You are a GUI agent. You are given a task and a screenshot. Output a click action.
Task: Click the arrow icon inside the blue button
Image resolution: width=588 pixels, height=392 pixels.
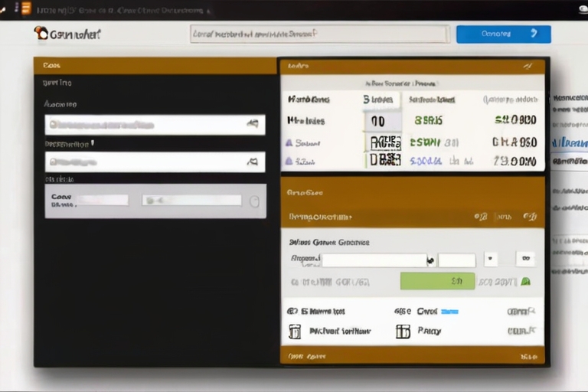(x=534, y=34)
